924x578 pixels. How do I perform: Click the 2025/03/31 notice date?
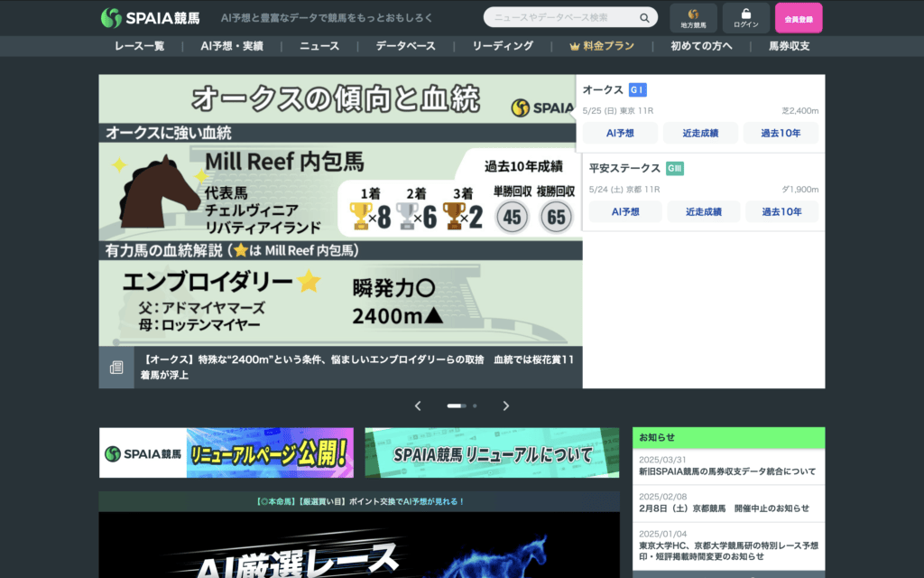(x=662, y=460)
